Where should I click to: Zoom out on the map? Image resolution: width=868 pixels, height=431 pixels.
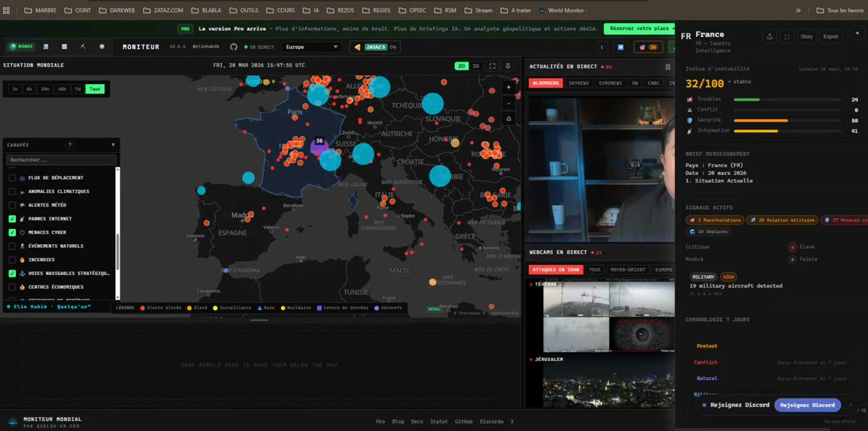(509, 103)
